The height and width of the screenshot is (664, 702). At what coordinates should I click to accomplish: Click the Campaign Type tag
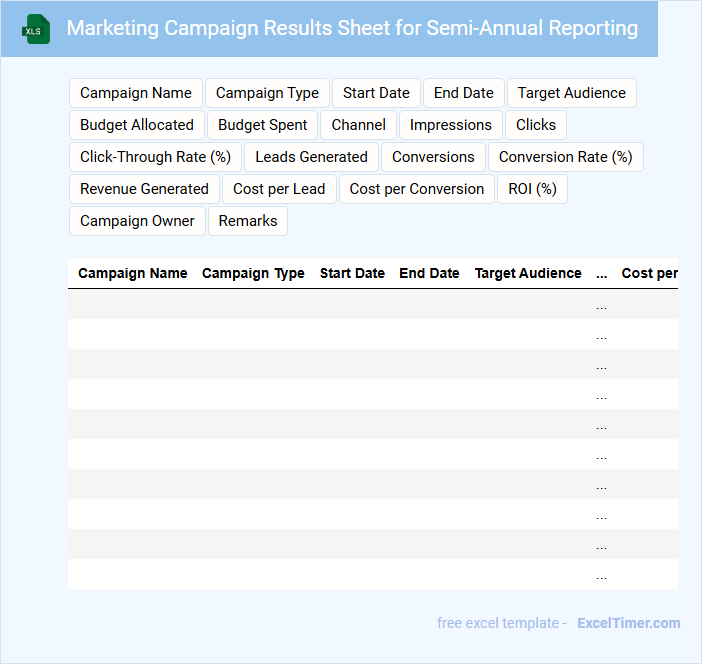click(267, 93)
